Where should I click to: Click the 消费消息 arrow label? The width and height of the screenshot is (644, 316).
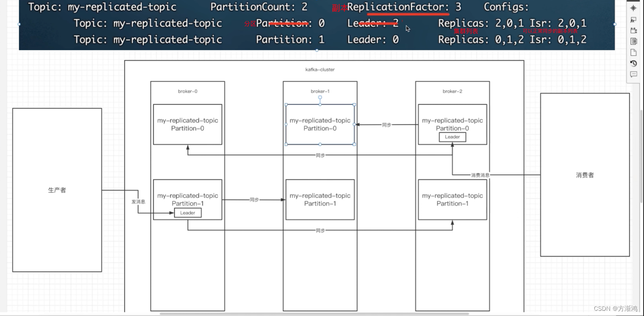click(x=480, y=175)
